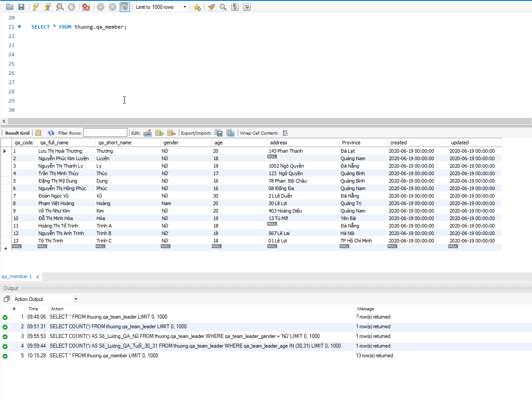The width and height of the screenshot is (532, 400).
Task: Run Explain plan magnifier-lightning icon
Action: point(59,7)
